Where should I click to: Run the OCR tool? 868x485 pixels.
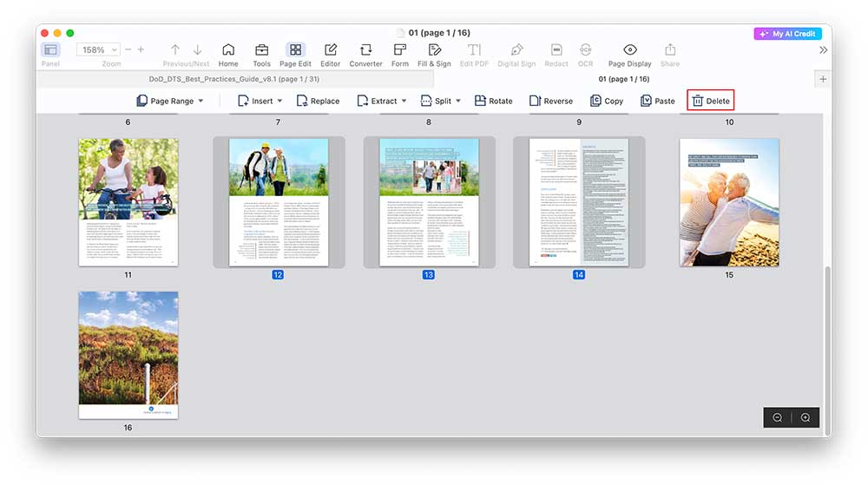pos(585,49)
